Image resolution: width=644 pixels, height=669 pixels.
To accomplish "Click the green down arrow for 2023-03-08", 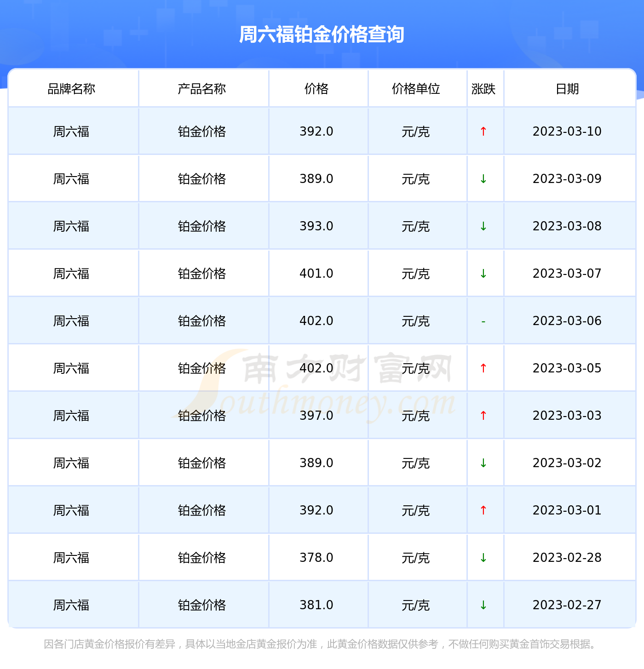I will [483, 226].
